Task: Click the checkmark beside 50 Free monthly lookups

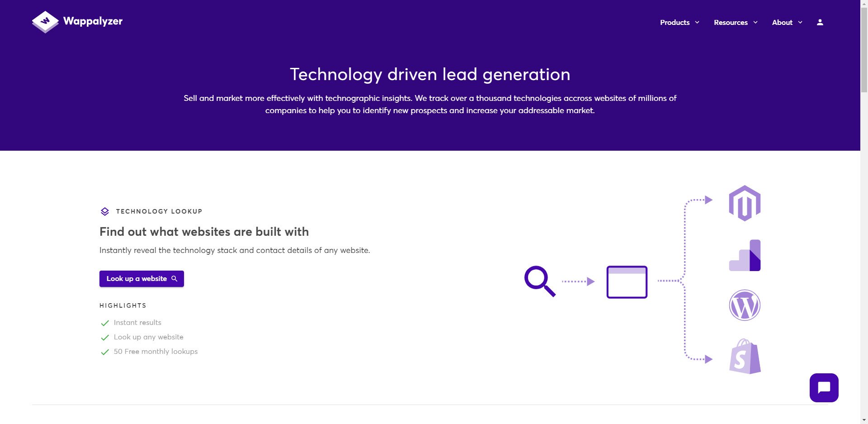Action: click(x=105, y=352)
